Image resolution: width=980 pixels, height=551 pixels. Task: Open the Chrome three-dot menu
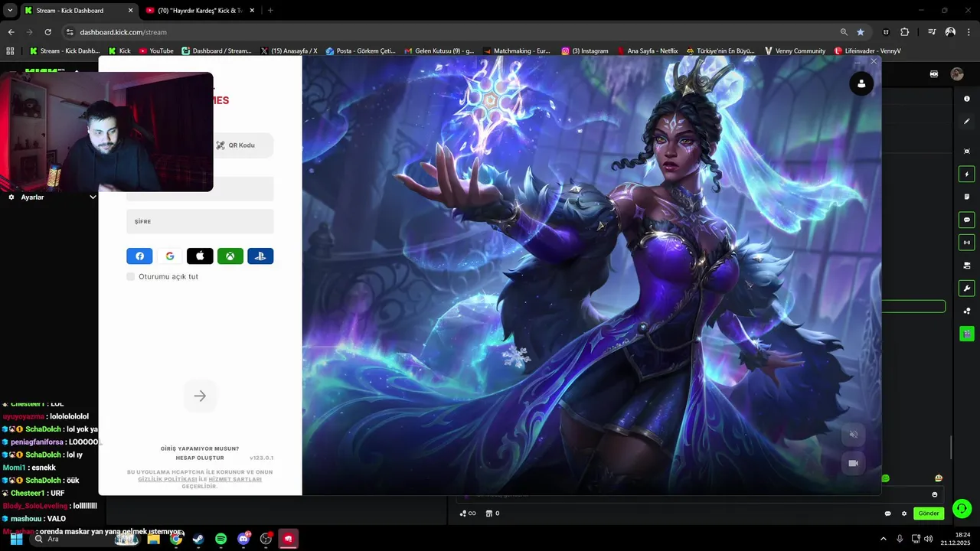point(968,32)
